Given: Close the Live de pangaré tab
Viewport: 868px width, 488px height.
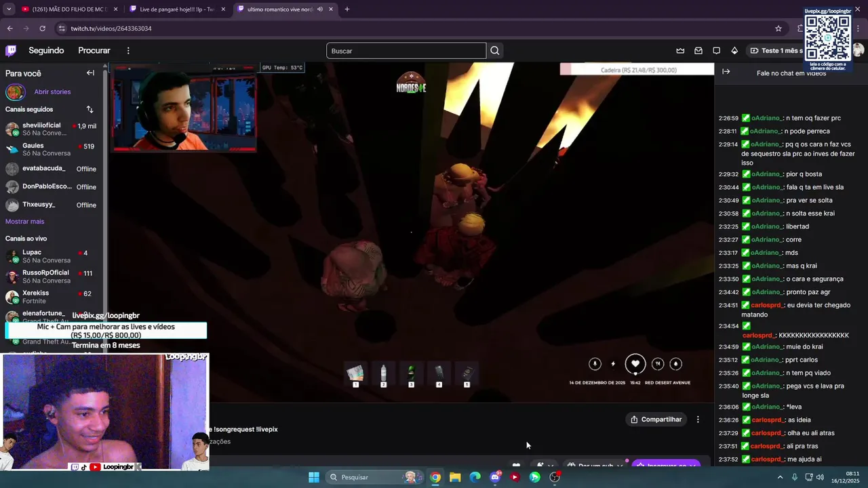Looking at the screenshot, I should point(224,9).
